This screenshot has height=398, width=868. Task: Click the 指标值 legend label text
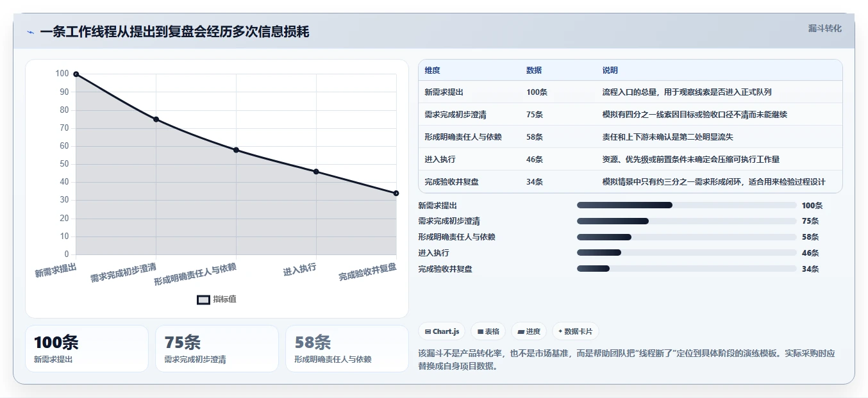click(225, 299)
